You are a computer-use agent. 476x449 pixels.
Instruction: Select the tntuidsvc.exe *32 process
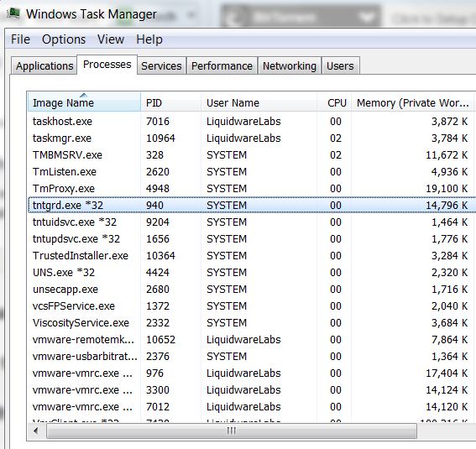(252, 222)
